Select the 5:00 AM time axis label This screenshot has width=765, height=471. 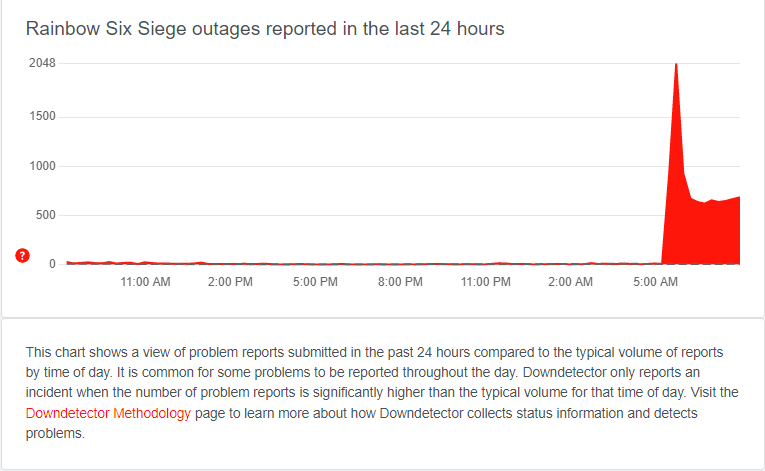click(655, 282)
